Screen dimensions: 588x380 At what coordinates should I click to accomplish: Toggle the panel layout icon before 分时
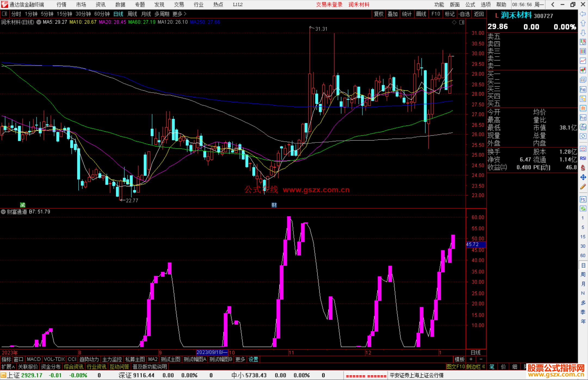[4, 14]
